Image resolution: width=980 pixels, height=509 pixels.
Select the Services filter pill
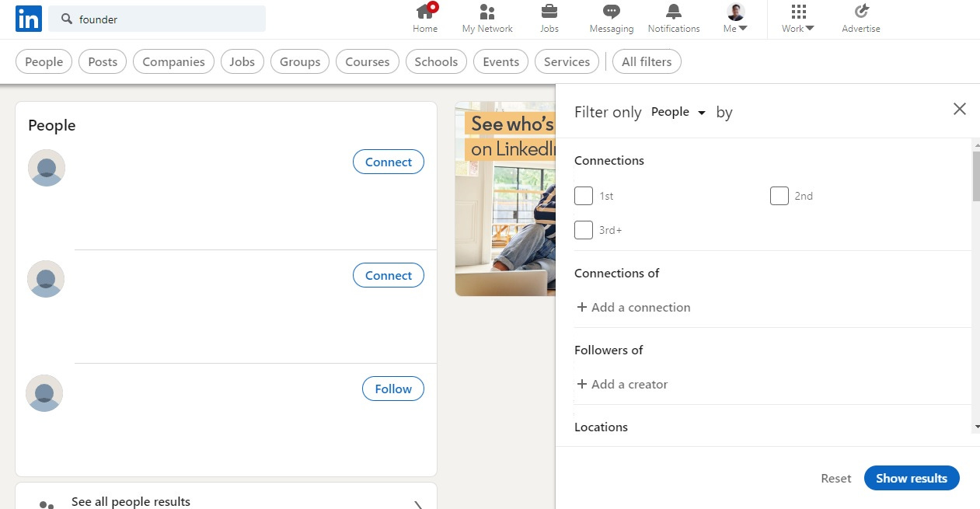click(567, 62)
